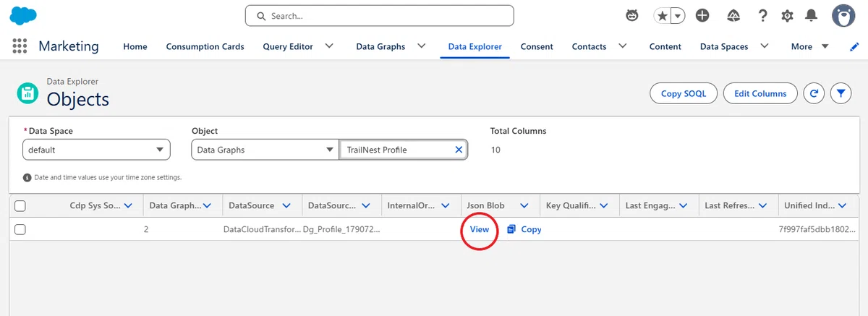This screenshot has width=868, height=316.
Task: Open the Query Editor tab
Action: coord(288,46)
